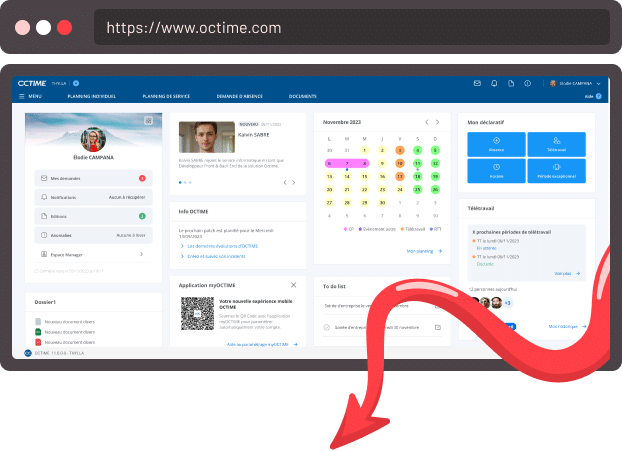Open the DOCUMENTS menu item
Screen dimensions: 622x451
coord(303,96)
